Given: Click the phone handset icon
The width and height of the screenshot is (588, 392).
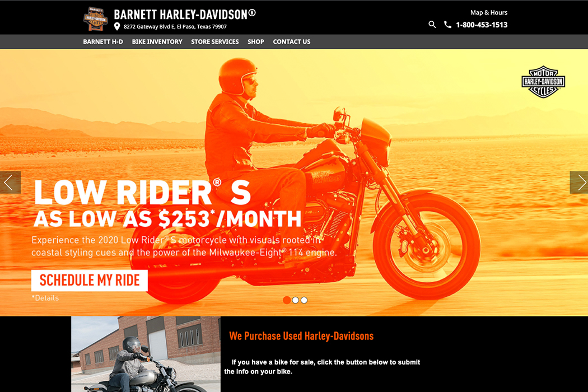Looking at the screenshot, I should click(447, 25).
